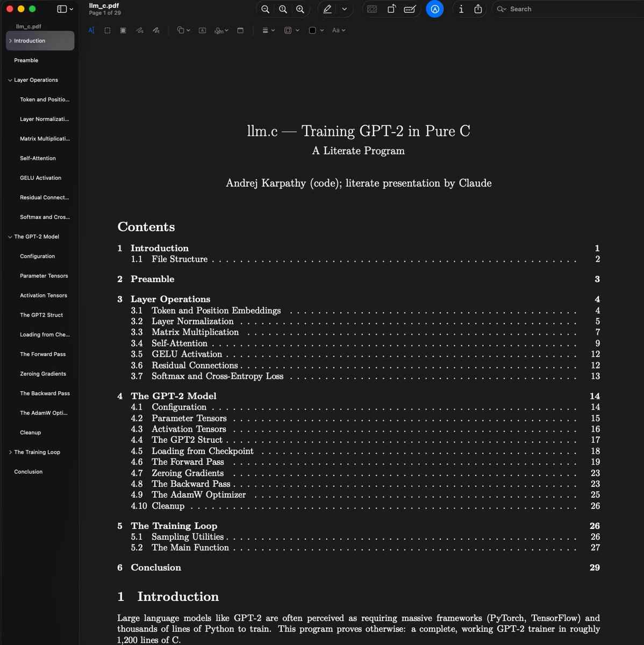Toggle the highlight pen tool

click(327, 9)
